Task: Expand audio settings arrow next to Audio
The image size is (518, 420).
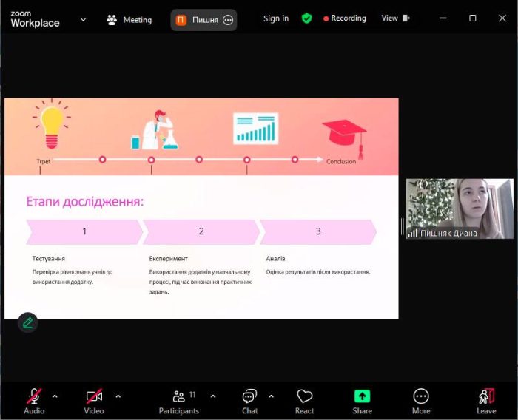Action: coord(55,396)
